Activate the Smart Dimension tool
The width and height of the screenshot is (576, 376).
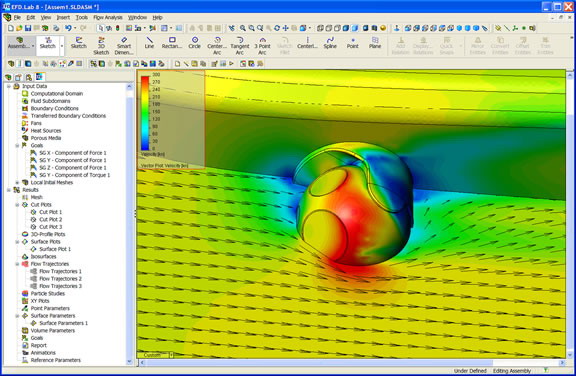click(124, 46)
